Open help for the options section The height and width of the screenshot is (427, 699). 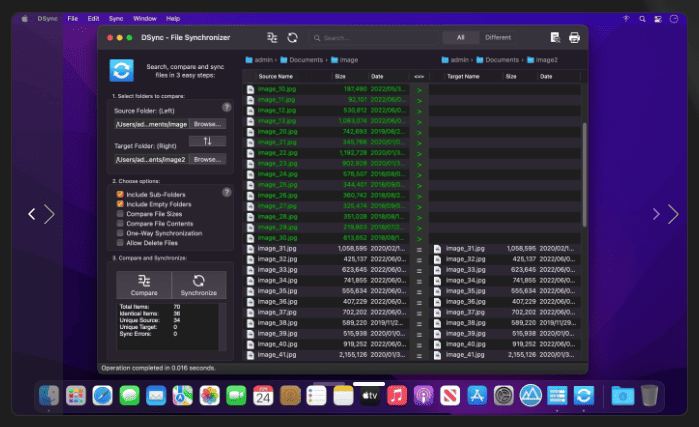pos(226,192)
